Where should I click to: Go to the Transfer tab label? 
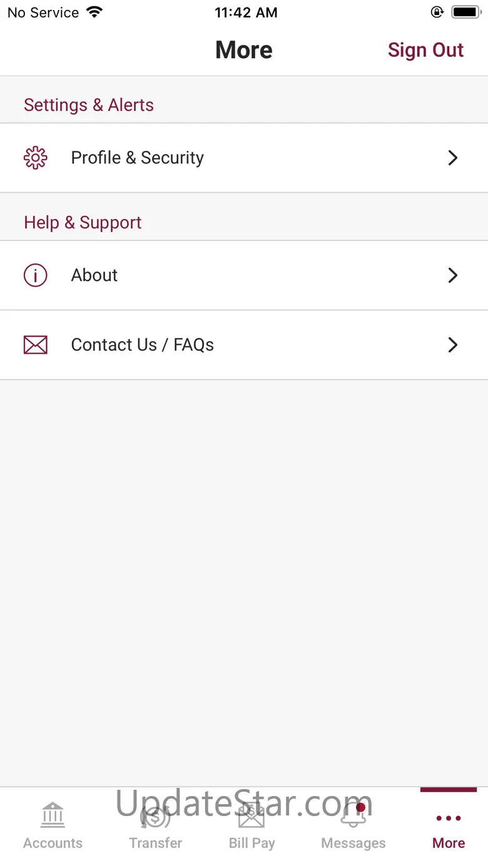point(155,843)
